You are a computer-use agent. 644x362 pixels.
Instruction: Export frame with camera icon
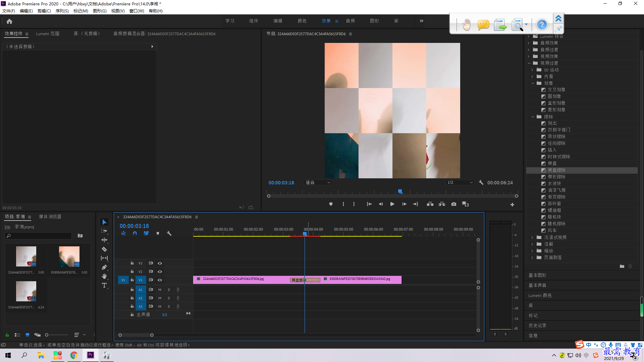click(454, 204)
